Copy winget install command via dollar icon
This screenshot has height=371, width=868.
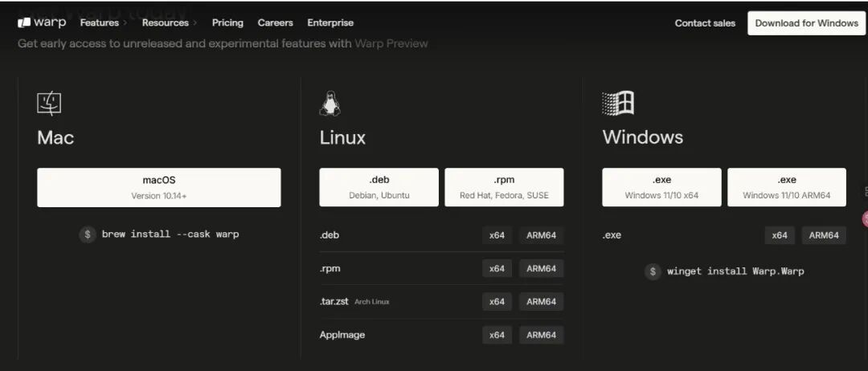click(653, 271)
